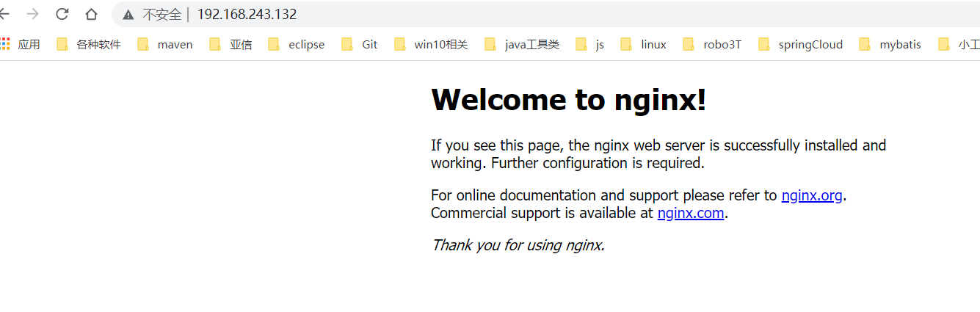The width and height of the screenshot is (980, 312).
Task: Open the springCloud bookmark folder
Action: pos(801,44)
